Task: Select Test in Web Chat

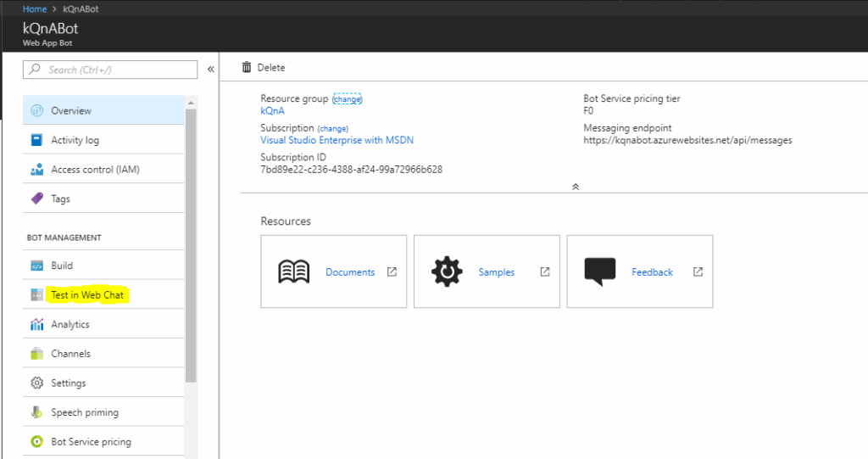Action: click(x=103, y=295)
